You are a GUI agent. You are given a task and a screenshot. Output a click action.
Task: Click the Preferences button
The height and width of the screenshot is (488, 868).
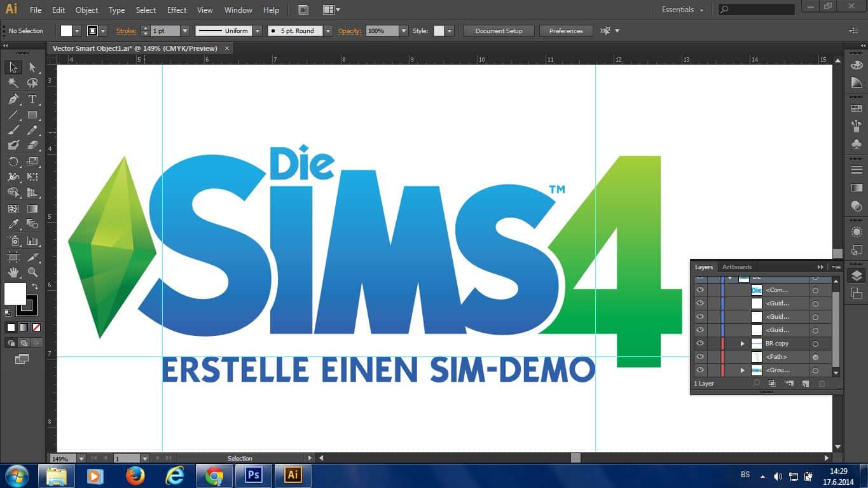tap(565, 31)
